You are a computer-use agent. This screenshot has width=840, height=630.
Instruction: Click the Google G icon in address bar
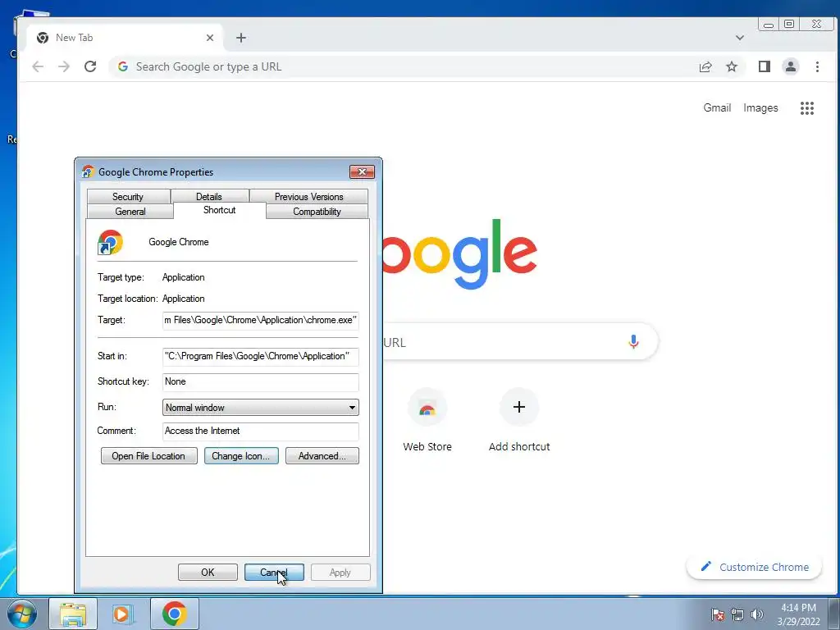tap(123, 66)
